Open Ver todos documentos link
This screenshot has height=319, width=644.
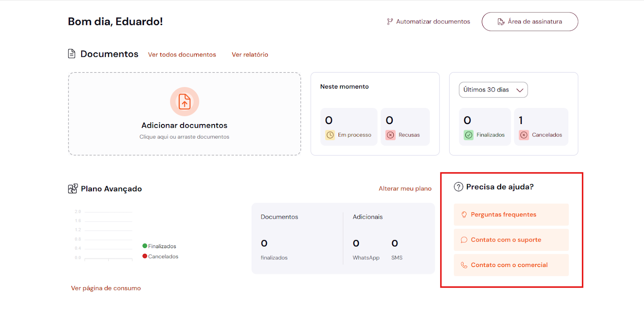pyautogui.click(x=182, y=55)
